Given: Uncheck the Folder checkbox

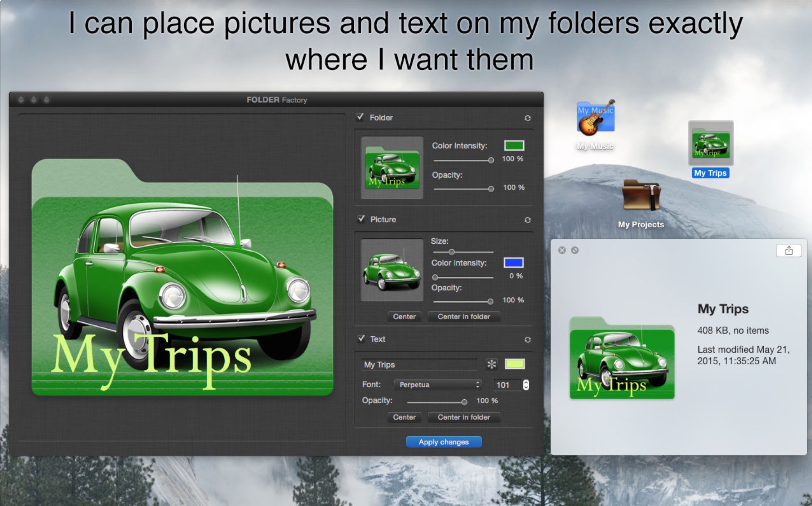Looking at the screenshot, I should click(360, 117).
